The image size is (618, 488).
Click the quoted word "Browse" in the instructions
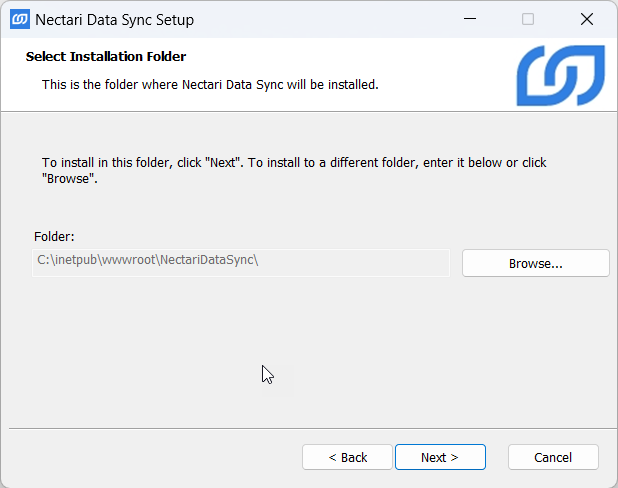point(68,179)
